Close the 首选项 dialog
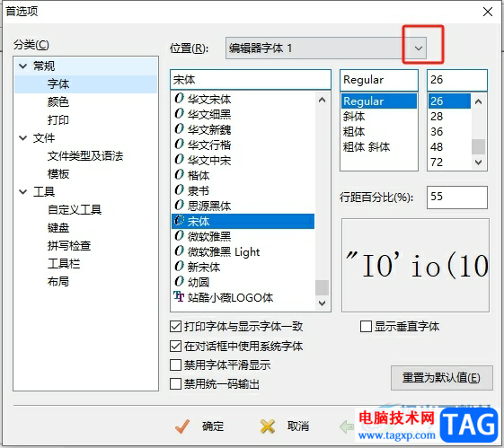The height and width of the screenshot is (448, 504). click(488, 12)
